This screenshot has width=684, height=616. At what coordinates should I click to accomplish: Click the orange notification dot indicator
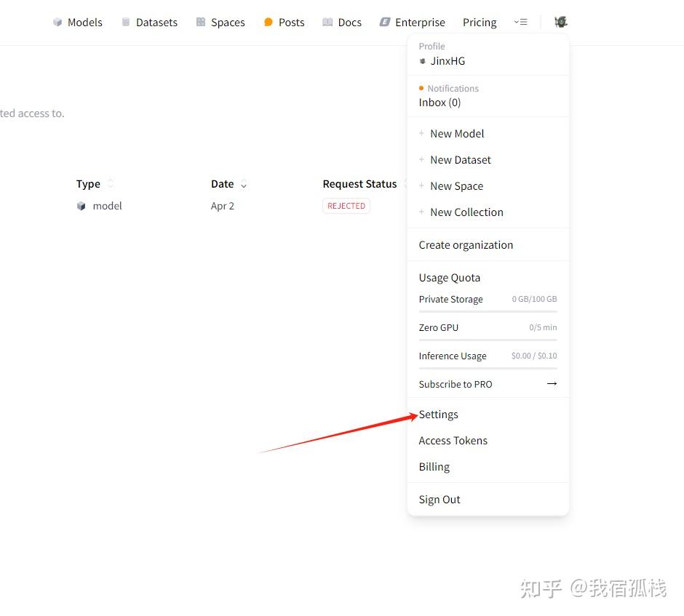[x=421, y=87]
